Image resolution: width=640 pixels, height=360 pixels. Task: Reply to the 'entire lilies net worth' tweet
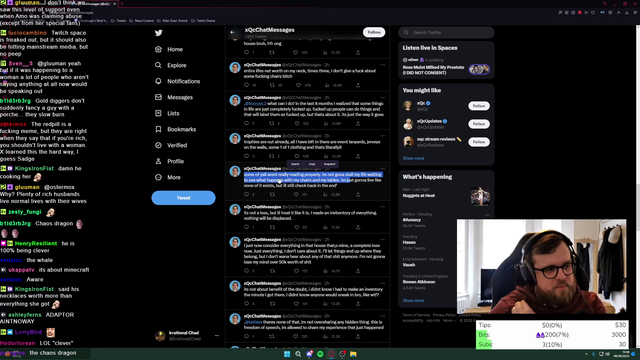(246, 85)
